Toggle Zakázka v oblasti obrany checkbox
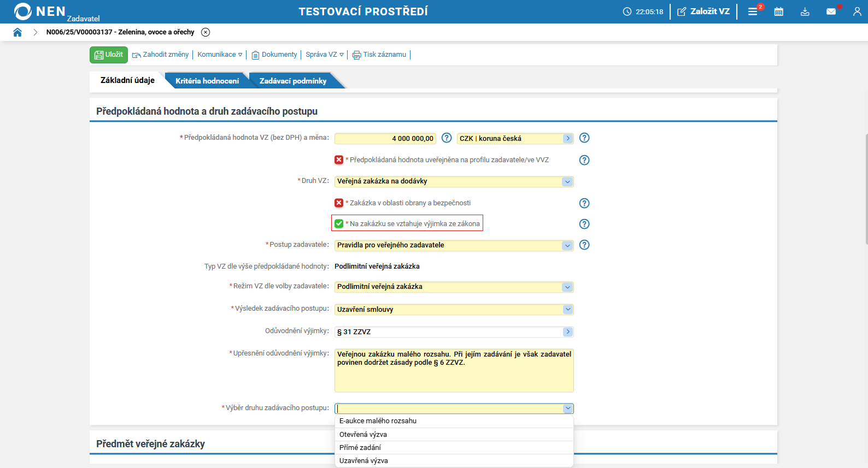The height and width of the screenshot is (468, 868). 339,203
